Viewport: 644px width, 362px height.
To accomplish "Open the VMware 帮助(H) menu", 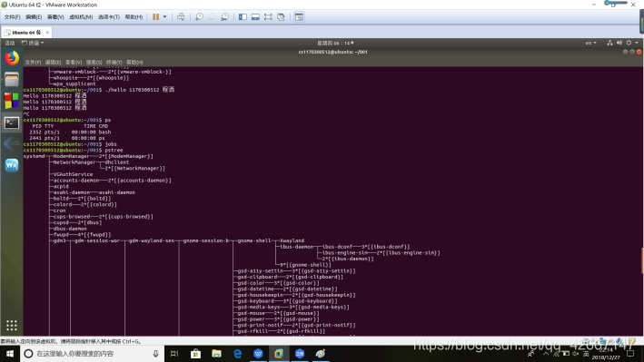I will pyautogui.click(x=134, y=17).
